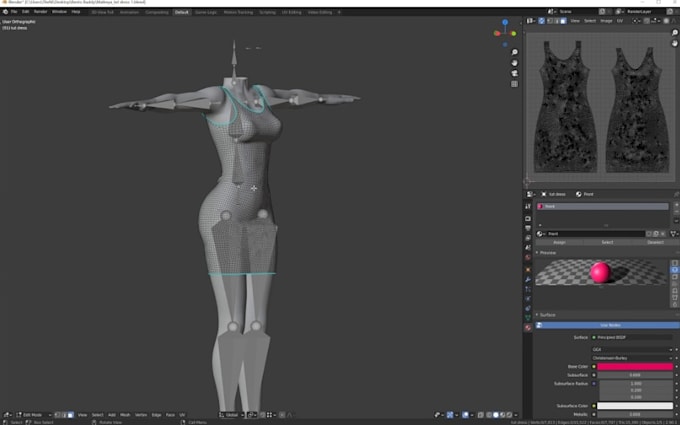This screenshot has width=680, height=425.
Task: Select cloth preview shape
Action: [675, 298]
